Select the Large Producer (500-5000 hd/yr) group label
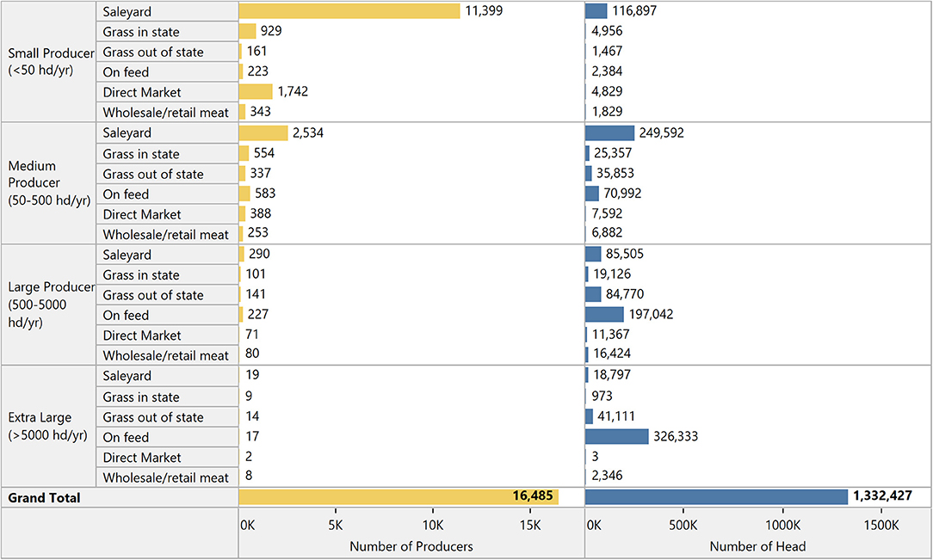 pyautogui.click(x=51, y=305)
